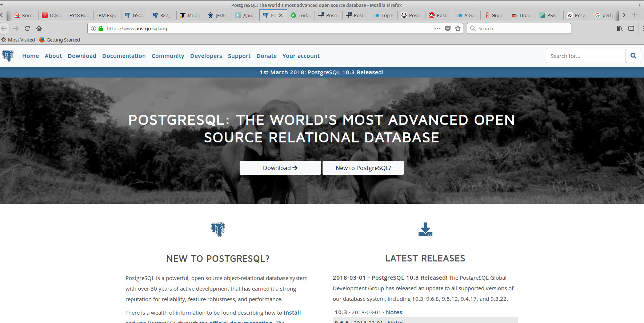Click inside the site 'Search for...' field
Image resolution: width=644 pixels, height=323 pixels.
586,56
